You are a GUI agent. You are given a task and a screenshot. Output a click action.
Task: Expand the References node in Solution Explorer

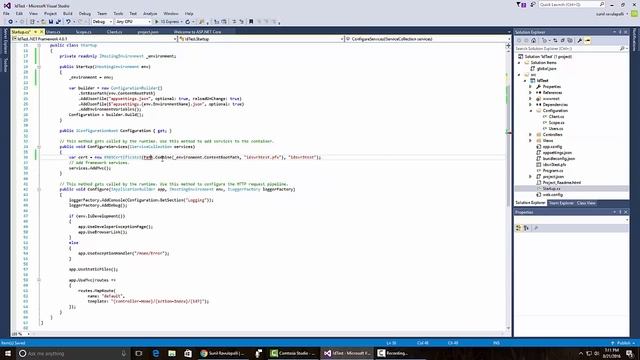tap(531, 93)
